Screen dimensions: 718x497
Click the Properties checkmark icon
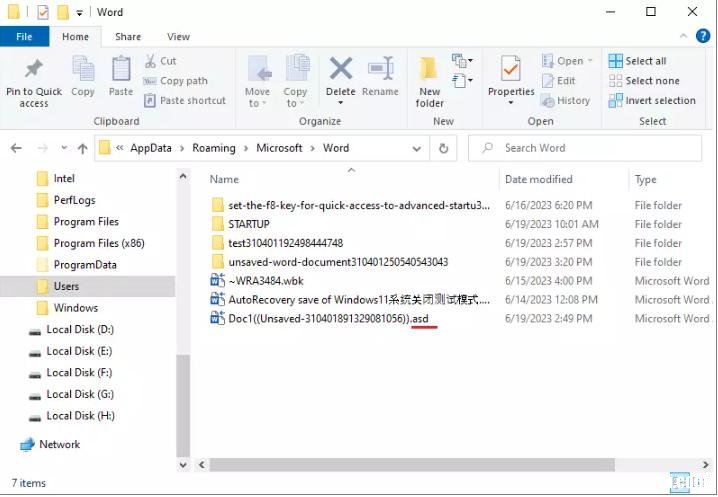pos(511,69)
